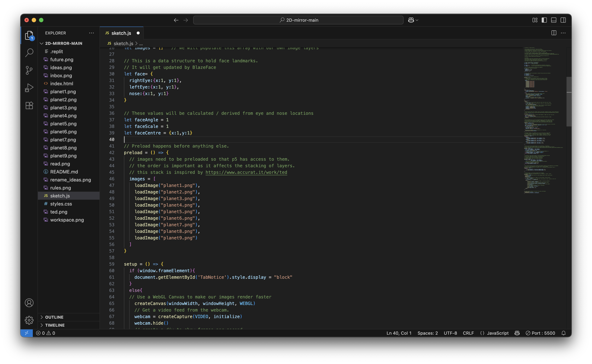Open the Run and Debug view
This screenshot has width=592, height=364.
coord(29,88)
